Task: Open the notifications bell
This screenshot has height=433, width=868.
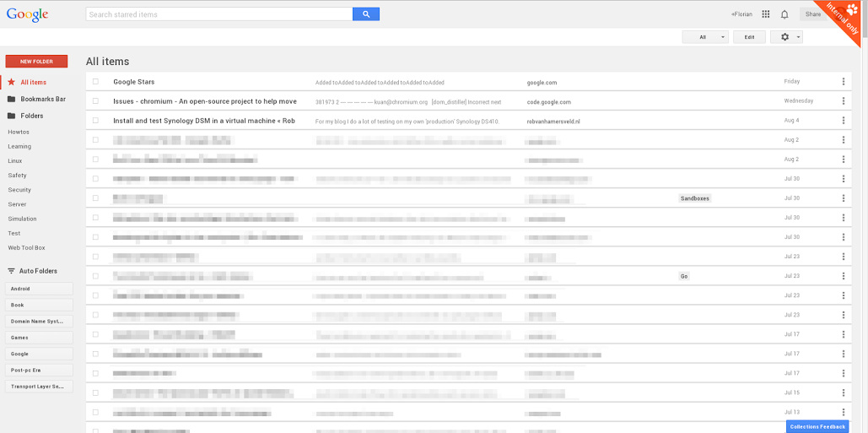Action: tap(784, 14)
